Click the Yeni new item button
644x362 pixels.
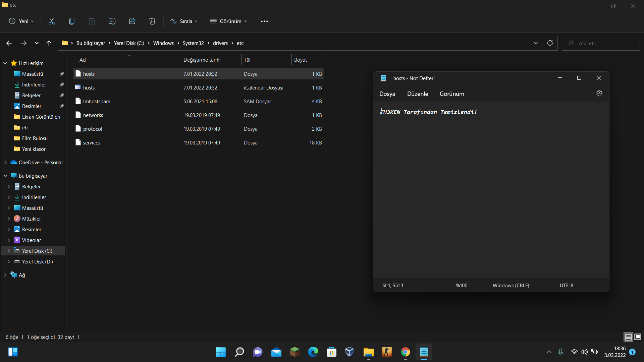click(x=21, y=21)
